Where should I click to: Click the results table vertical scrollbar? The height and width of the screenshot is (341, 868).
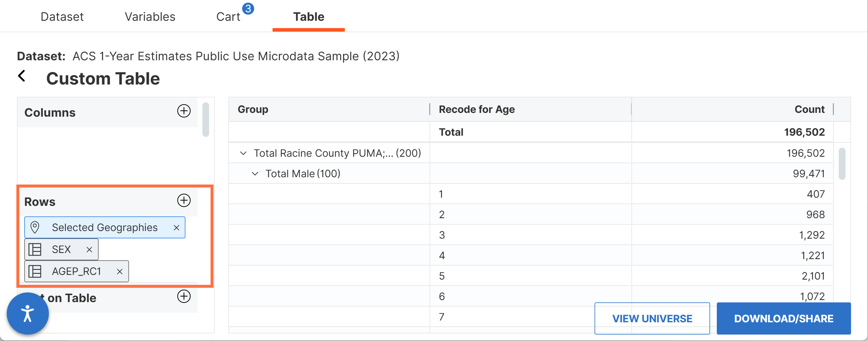[x=842, y=164]
